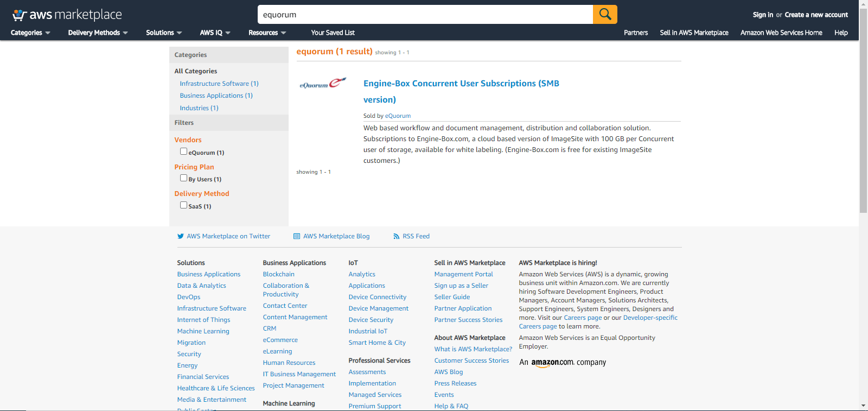Click the Sign in link
Screen dimensions: 868x411
[x=763, y=15]
